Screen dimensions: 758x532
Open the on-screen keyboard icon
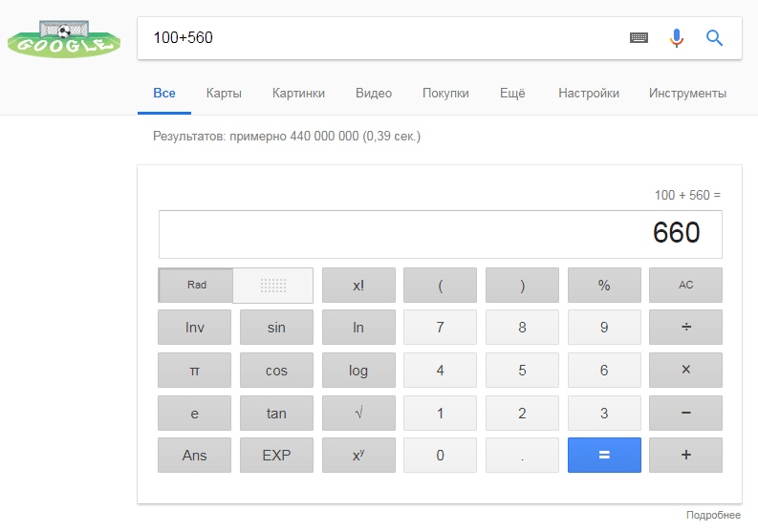point(639,38)
